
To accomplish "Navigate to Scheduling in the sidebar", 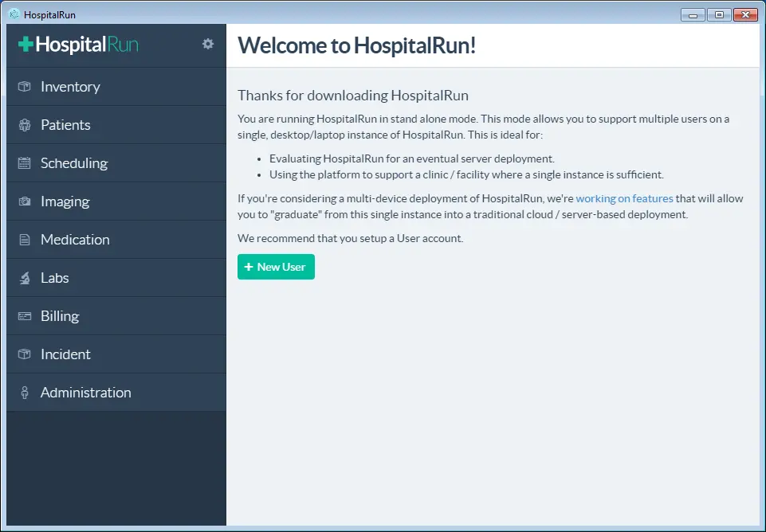I will (x=73, y=162).
